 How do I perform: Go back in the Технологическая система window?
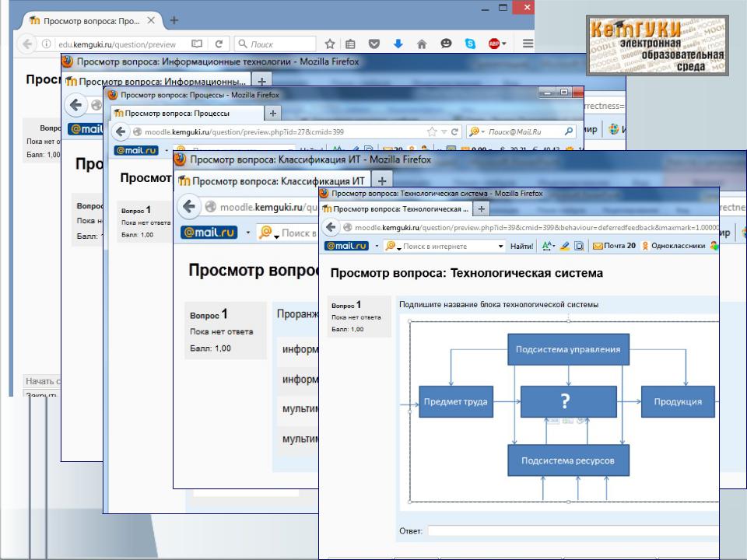tap(331, 227)
